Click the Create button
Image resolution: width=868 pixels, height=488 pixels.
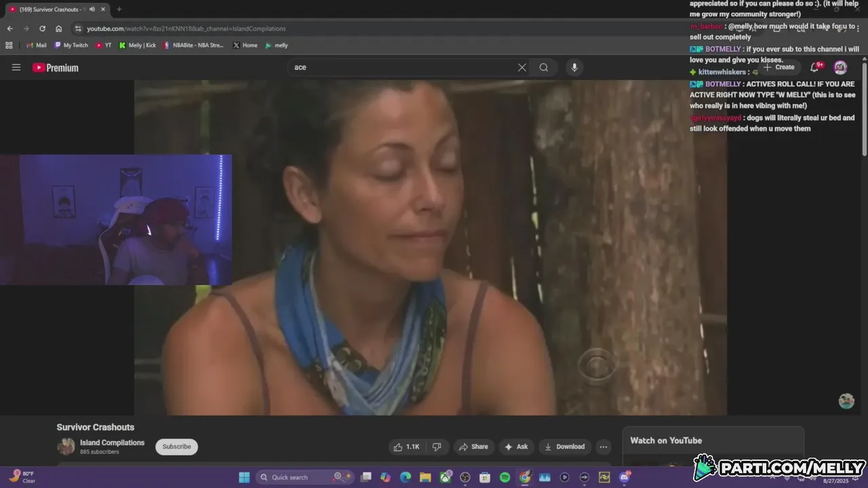[x=778, y=67]
